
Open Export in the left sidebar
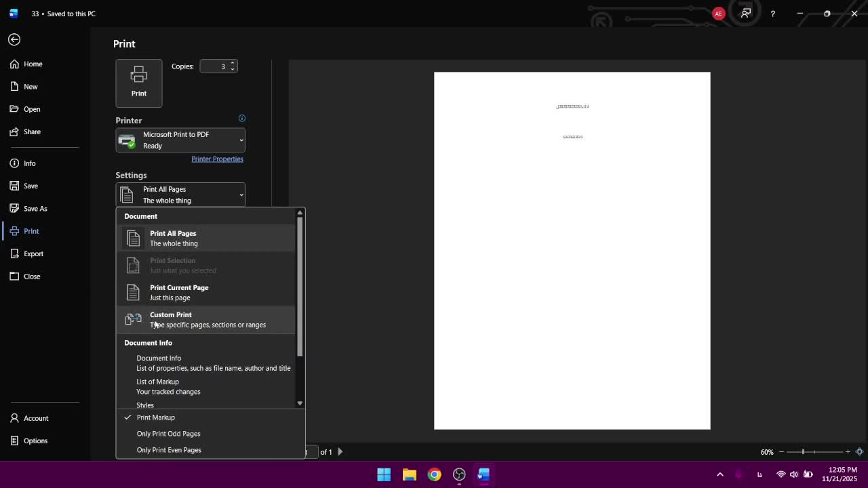(33, 253)
